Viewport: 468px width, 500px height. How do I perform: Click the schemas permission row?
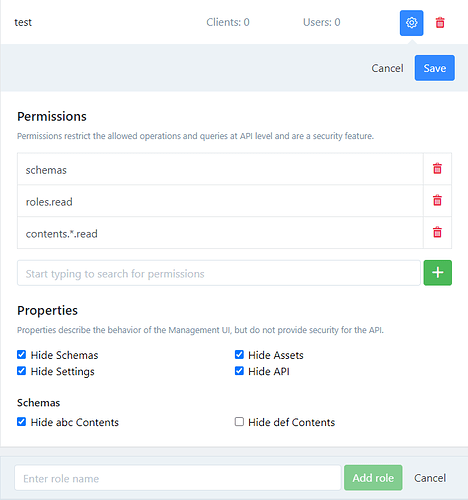click(220, 169)
